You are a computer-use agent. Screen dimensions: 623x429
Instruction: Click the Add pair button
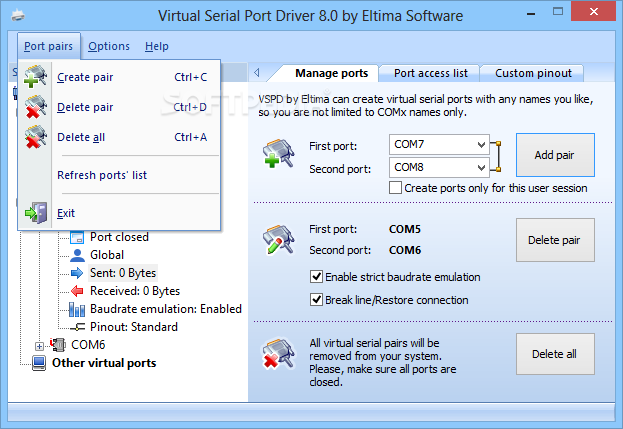(x=555, y=155)
